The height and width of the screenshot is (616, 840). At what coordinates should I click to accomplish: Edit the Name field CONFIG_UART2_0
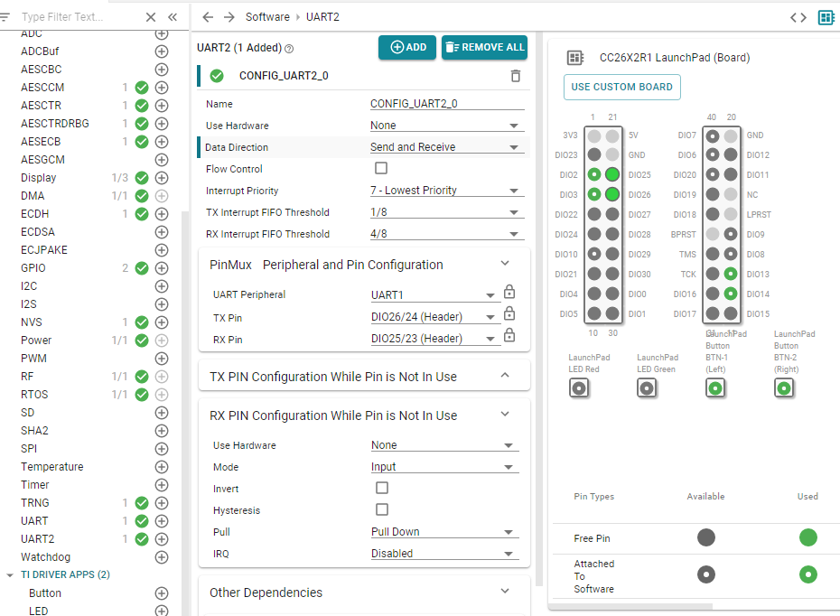(x=447, y=104)
